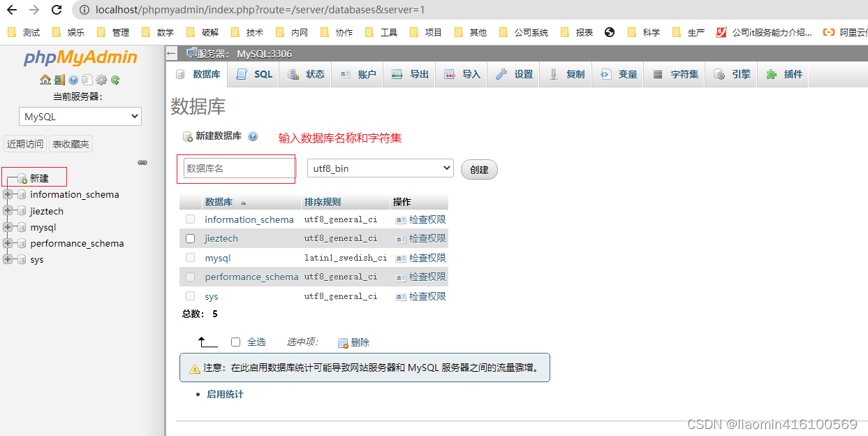868x436 pixels.
Task: Open the 账户 tab
Action: (358, 74)
